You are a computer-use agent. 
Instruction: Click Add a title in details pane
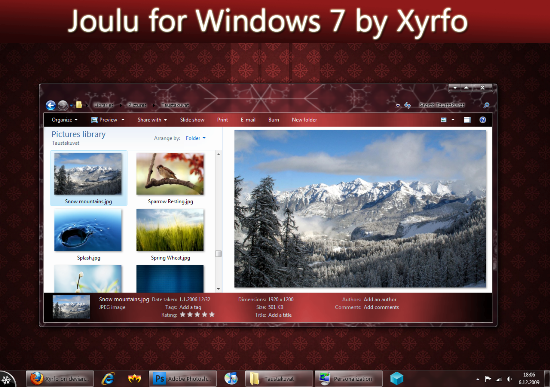tap(280, 315)
